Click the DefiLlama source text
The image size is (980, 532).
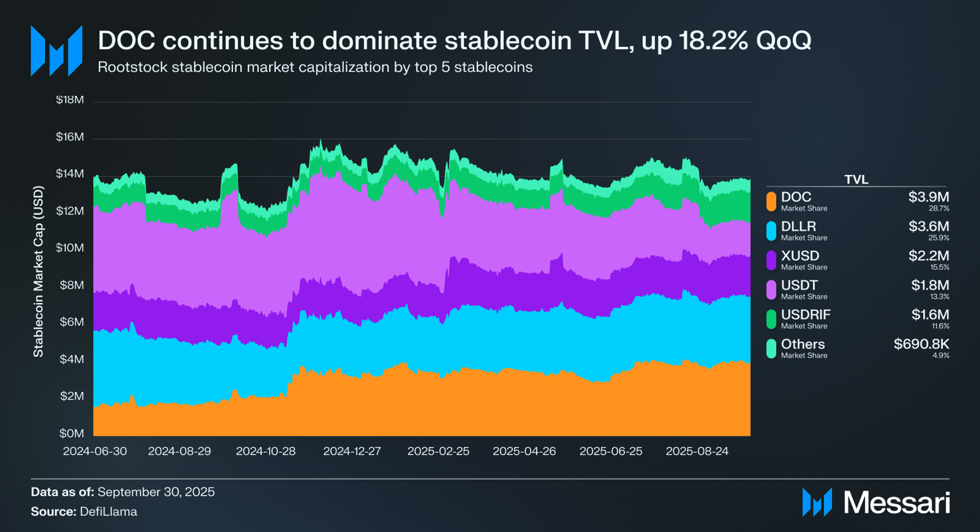pyautogui.click(x=108, y=511)
